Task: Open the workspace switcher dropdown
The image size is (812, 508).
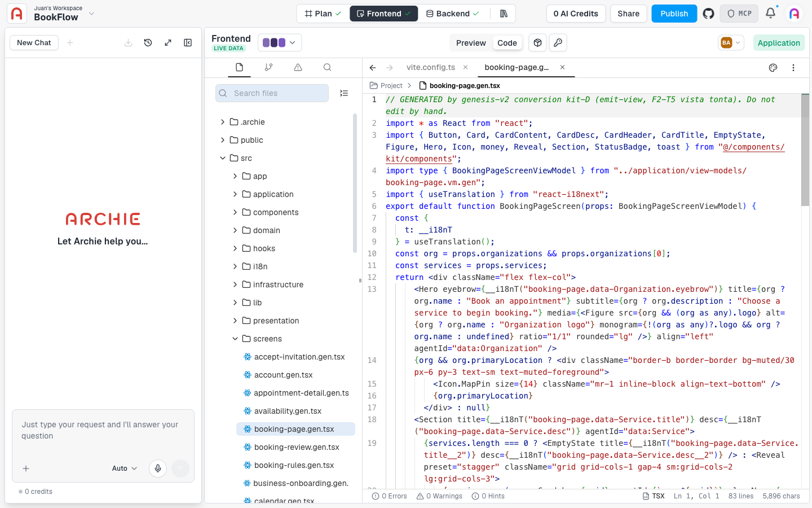Action: (x=92, y=14)
